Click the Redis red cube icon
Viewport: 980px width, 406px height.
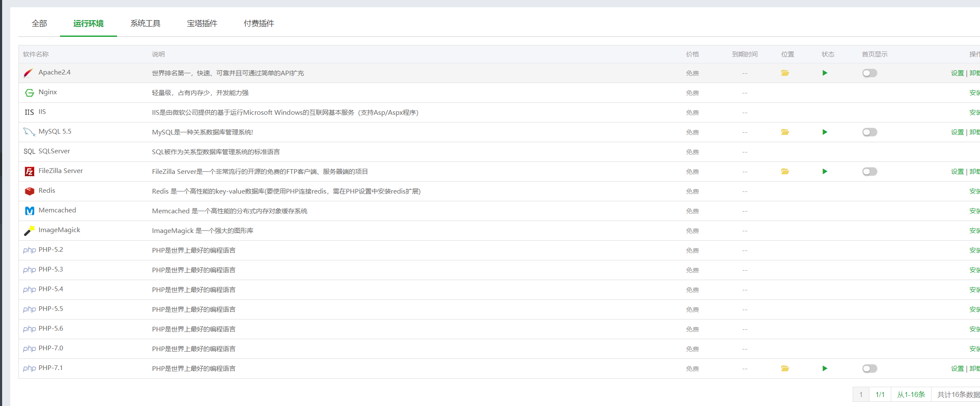[29, 191]
